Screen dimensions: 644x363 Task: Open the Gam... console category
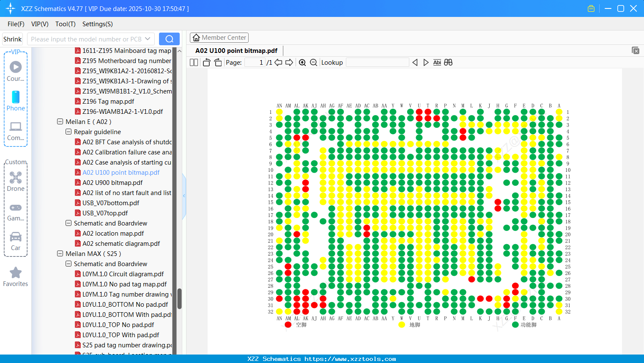[16, 212]
